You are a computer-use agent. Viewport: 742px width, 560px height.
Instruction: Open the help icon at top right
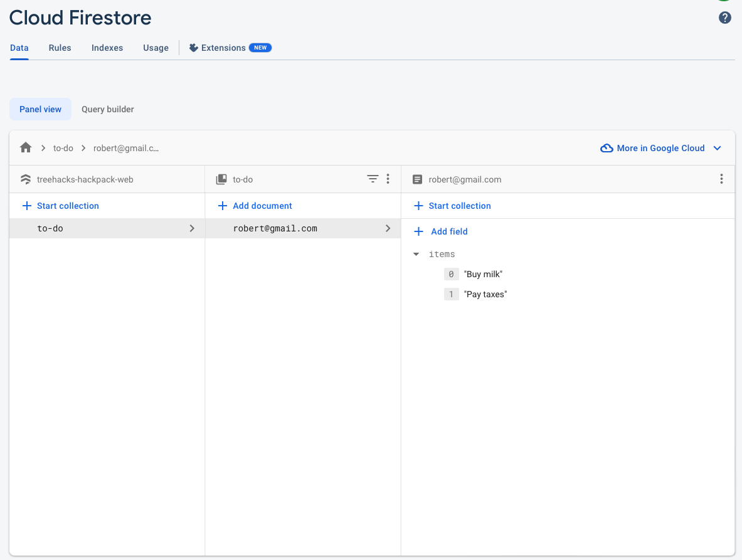click(724, 18)
